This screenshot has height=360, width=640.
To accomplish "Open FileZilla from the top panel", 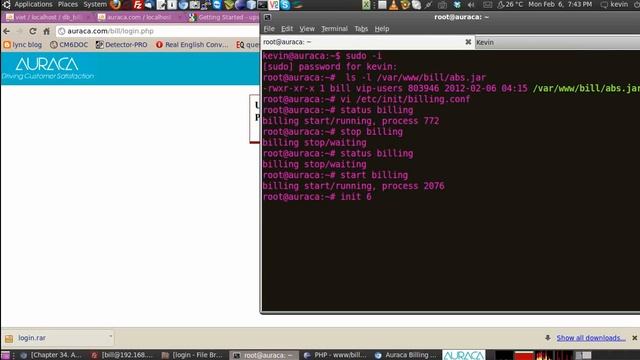I will coord(138,4).
